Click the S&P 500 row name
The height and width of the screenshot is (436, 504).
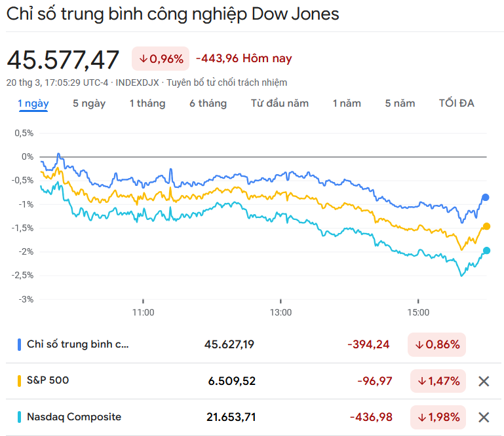(48, 380)
